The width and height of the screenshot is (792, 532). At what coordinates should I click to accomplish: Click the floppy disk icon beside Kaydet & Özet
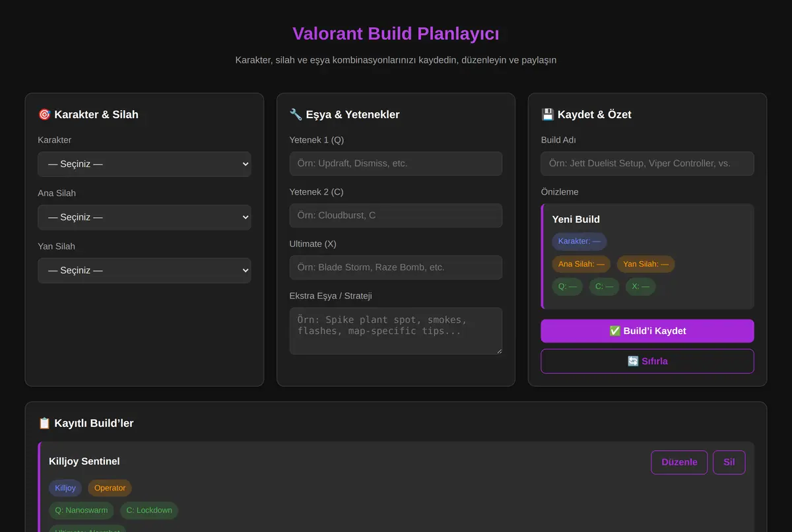tap(547, 114)
